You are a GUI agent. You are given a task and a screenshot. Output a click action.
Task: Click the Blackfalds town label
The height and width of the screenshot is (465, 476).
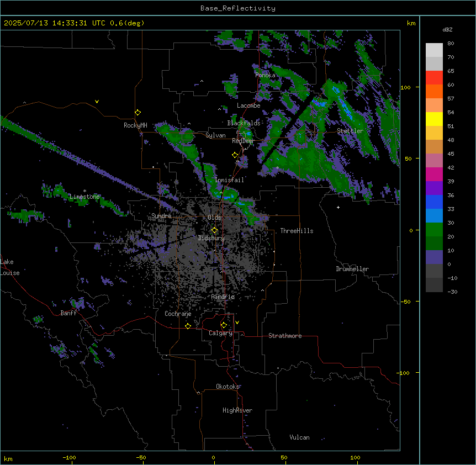pos(244,123)
